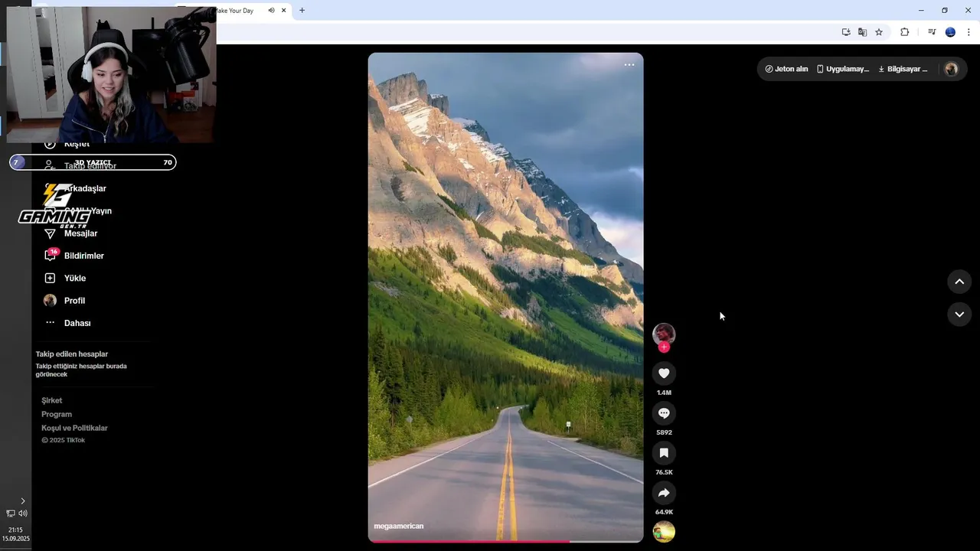
Task: Close the Make Your Day browser tab
Action: click(284, 11)
